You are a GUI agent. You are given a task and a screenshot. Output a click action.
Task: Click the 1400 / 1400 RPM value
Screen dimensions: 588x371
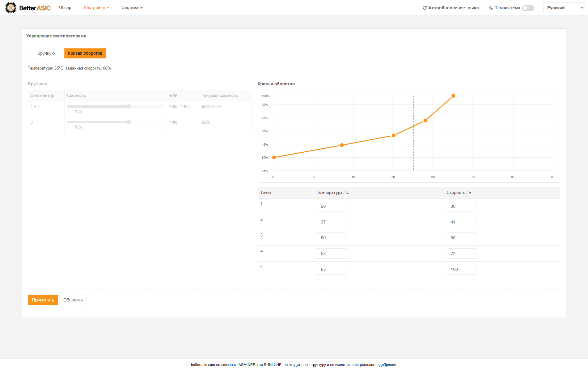pyautogui.click(x=179, y=106)
